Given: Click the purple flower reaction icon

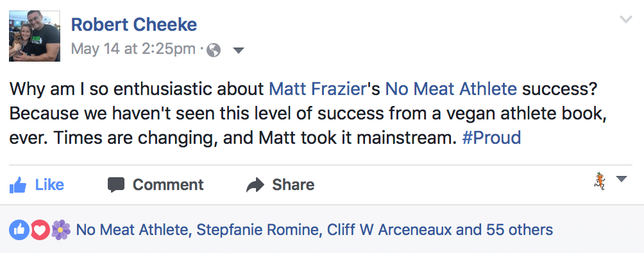Looking at the screenshot, I should point(61,229).
